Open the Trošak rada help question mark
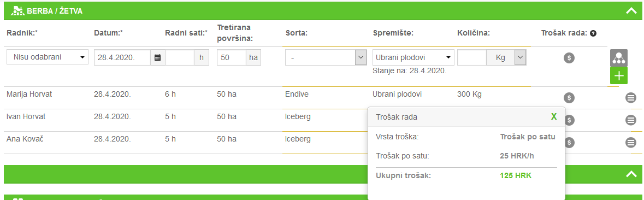 [x=593, y=33]
